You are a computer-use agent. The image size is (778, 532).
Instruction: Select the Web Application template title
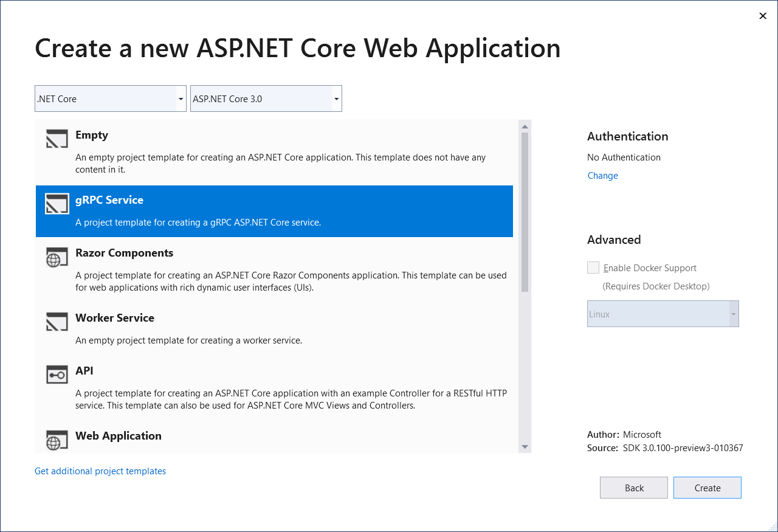click(119, 436)
